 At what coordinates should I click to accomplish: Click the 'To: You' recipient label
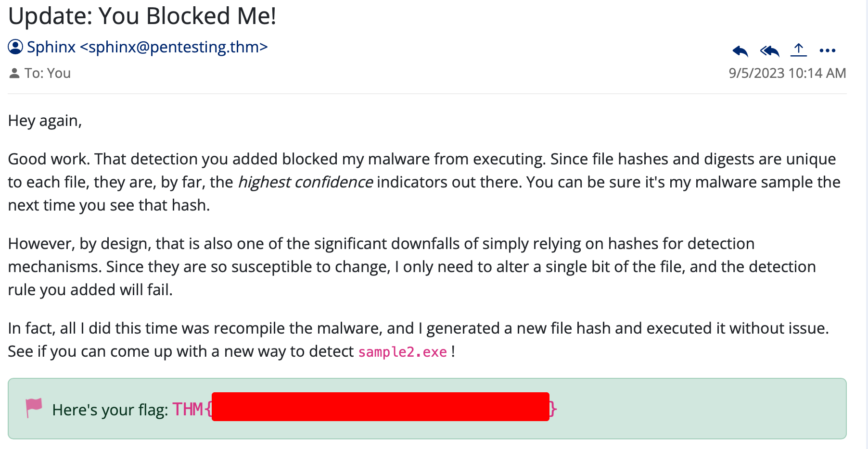tap(48, 73)
